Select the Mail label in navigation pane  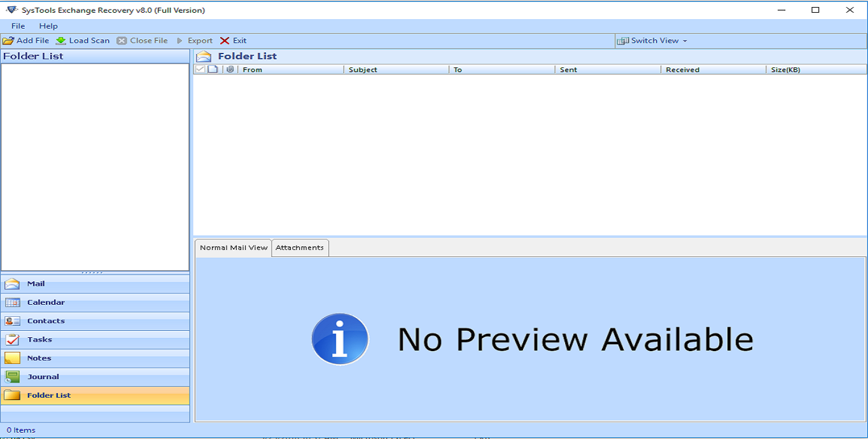[x=36, y=284]
